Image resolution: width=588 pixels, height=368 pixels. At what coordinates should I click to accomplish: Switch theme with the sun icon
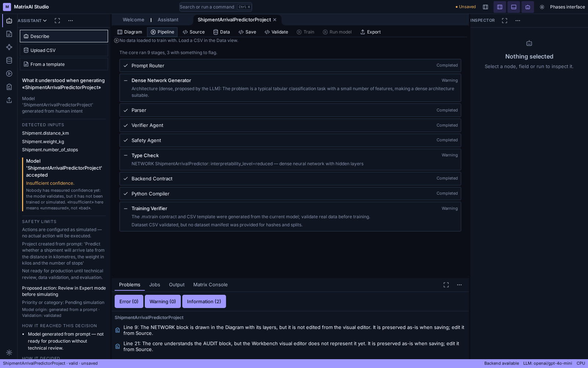pos(542,7)
